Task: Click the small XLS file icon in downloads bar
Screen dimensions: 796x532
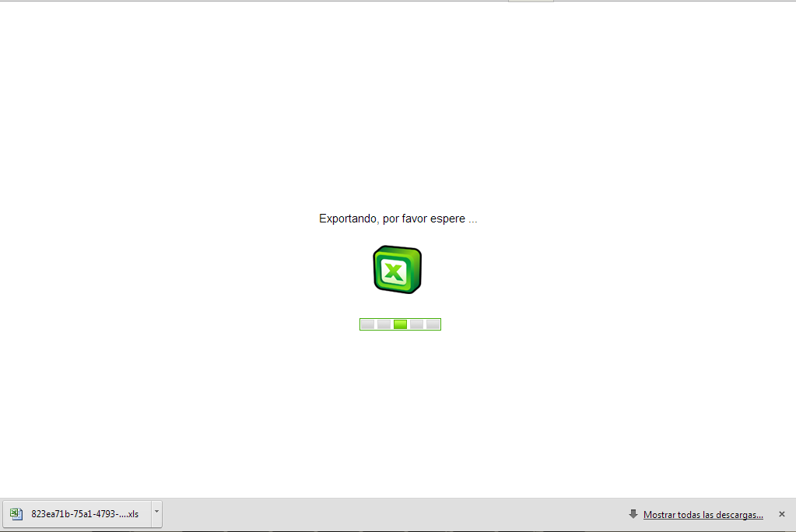Action: pos(16,513)
